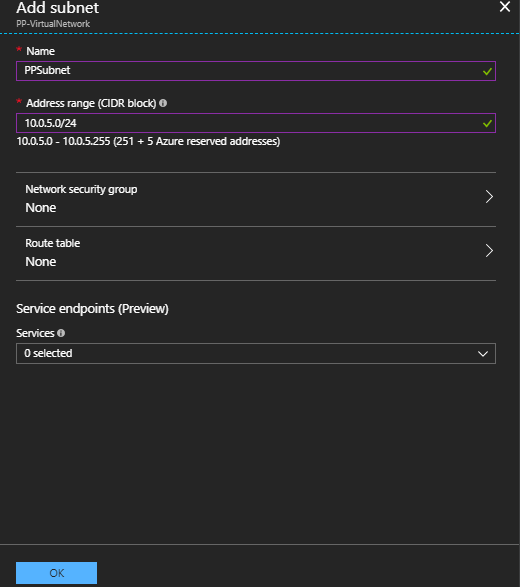Click the PP-VirtualNetwork subtitle

(x=53, y=24)
